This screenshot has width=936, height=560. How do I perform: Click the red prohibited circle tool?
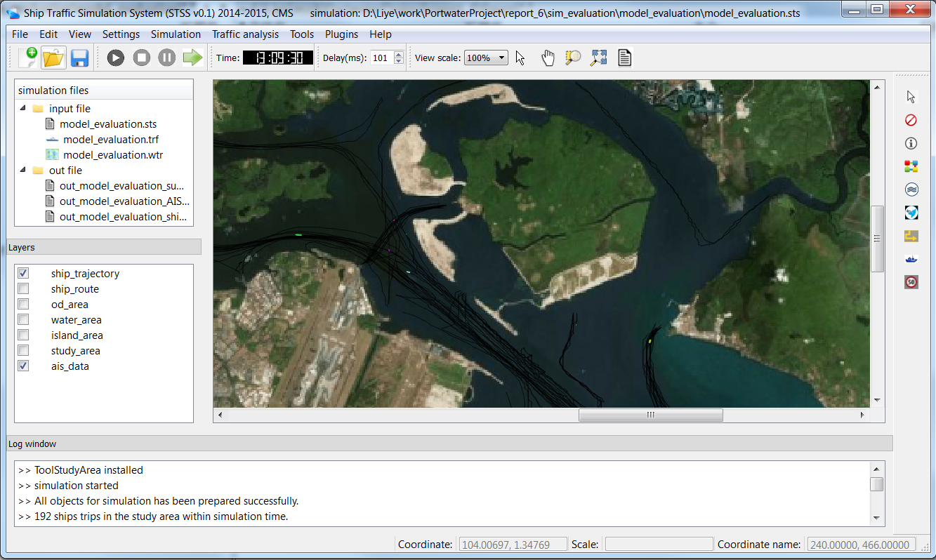coord(911,120)
